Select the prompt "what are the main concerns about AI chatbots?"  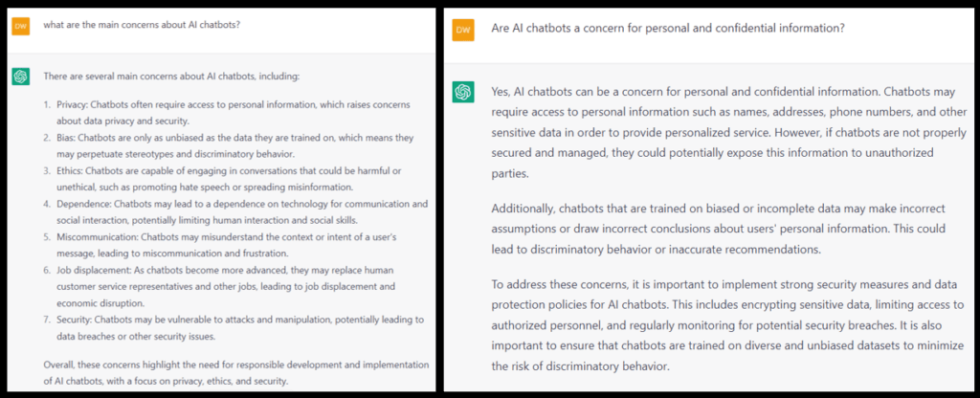(142, 25)
